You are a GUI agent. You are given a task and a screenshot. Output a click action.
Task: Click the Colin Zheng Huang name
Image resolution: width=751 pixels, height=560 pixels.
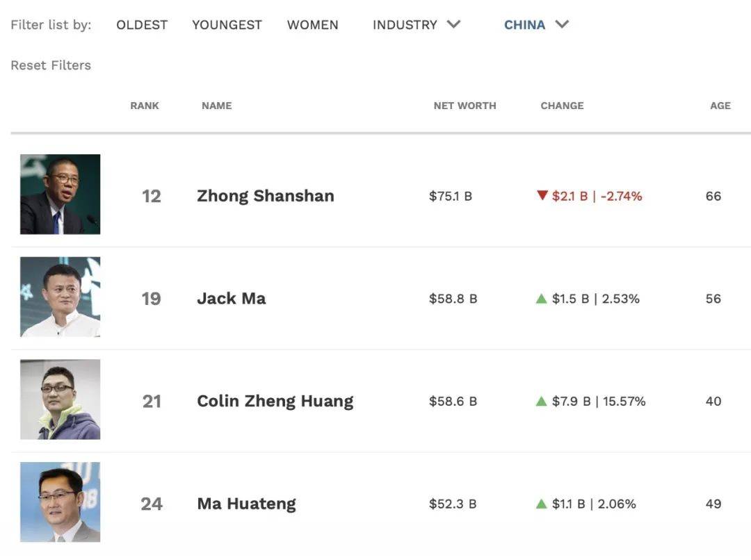275,401
